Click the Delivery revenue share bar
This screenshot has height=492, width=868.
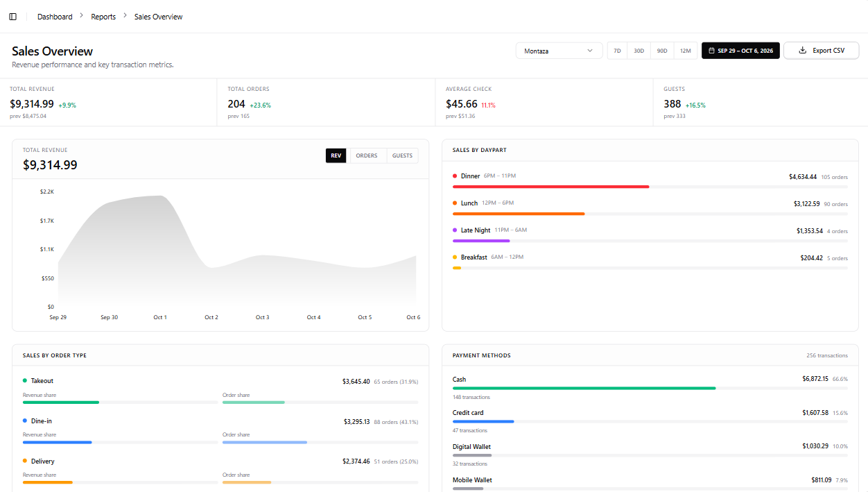click(x=121, y=482)
